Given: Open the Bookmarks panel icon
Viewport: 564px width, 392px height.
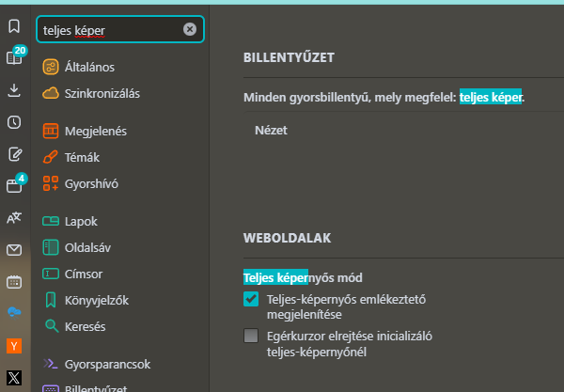Looking at the screenshot, I should [x=14, y=26].
